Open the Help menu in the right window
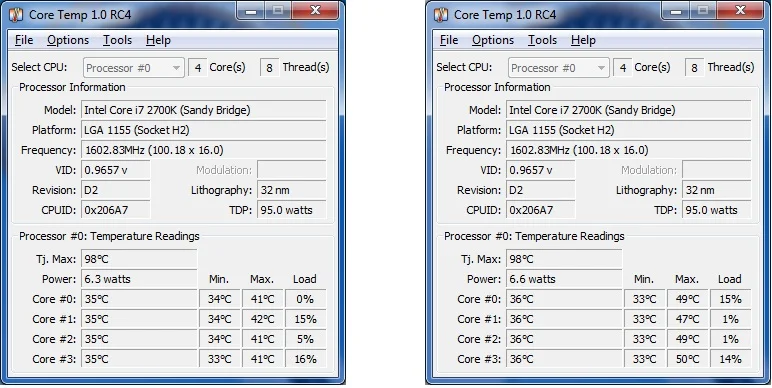Viewport: 772px width, 388px height. [583, 40]
